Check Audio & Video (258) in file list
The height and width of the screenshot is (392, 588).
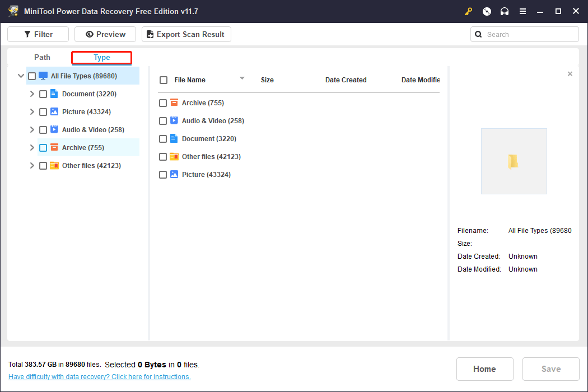163,121
